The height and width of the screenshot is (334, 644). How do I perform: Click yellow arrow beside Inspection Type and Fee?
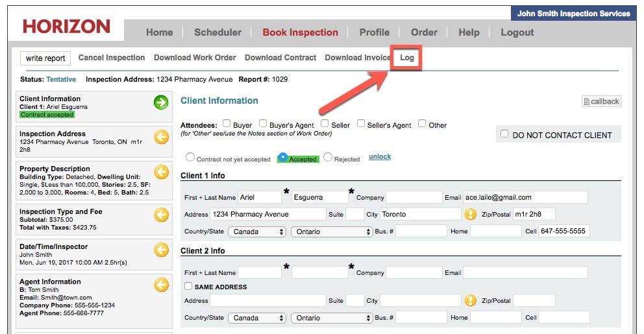pos(161,215)
